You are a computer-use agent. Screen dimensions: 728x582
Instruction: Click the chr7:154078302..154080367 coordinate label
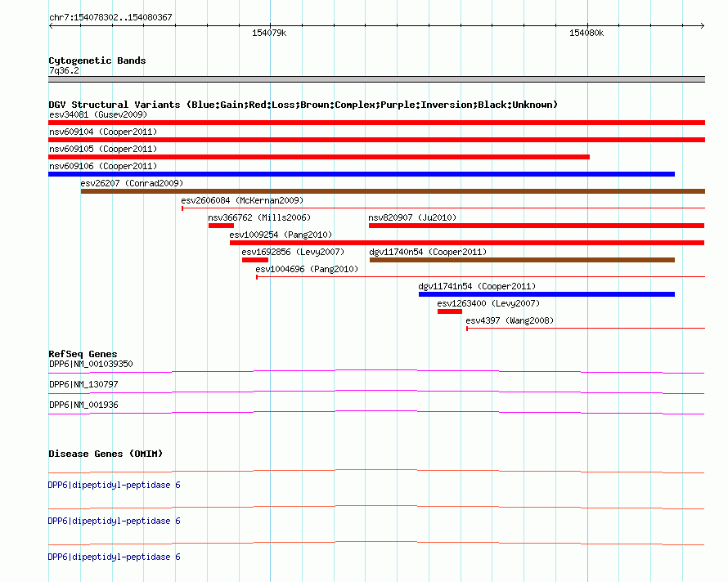[x=110, y=17]
